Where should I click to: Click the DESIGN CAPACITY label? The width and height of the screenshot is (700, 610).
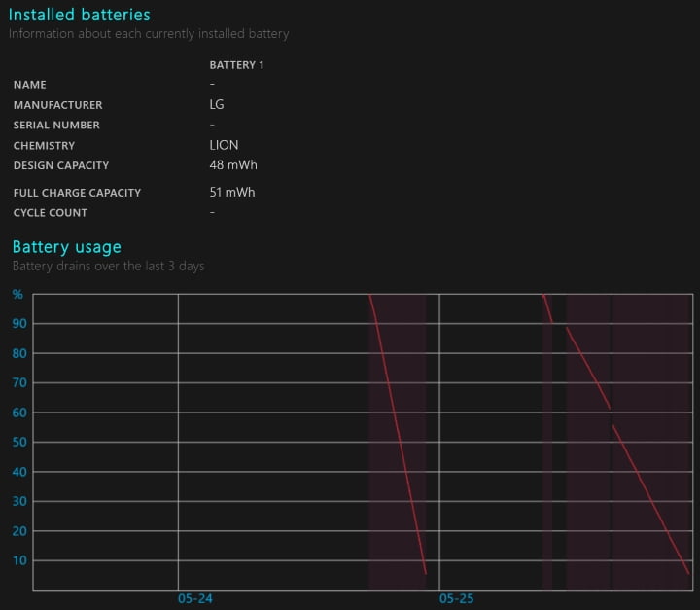point(61,165)
